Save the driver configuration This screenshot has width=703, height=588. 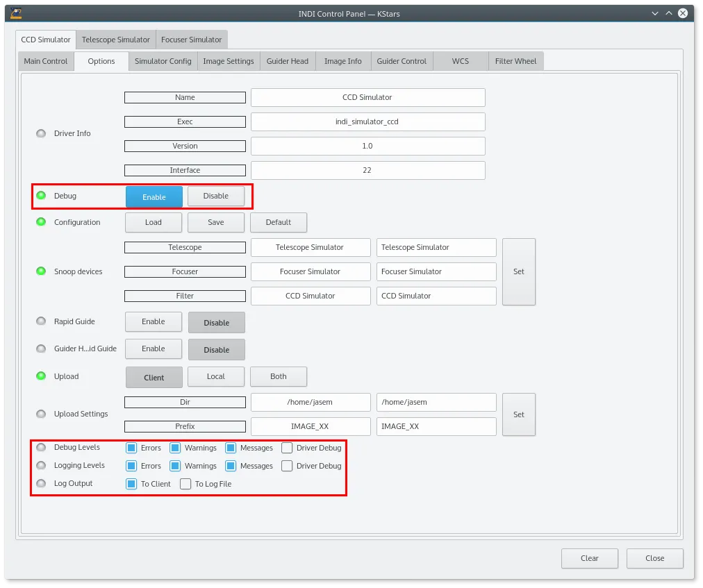click(x=216, y=222)
